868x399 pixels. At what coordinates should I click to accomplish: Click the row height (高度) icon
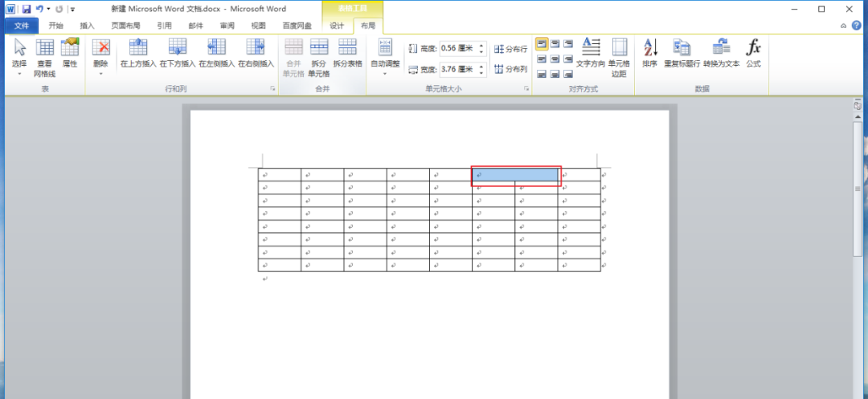(413, 49)
